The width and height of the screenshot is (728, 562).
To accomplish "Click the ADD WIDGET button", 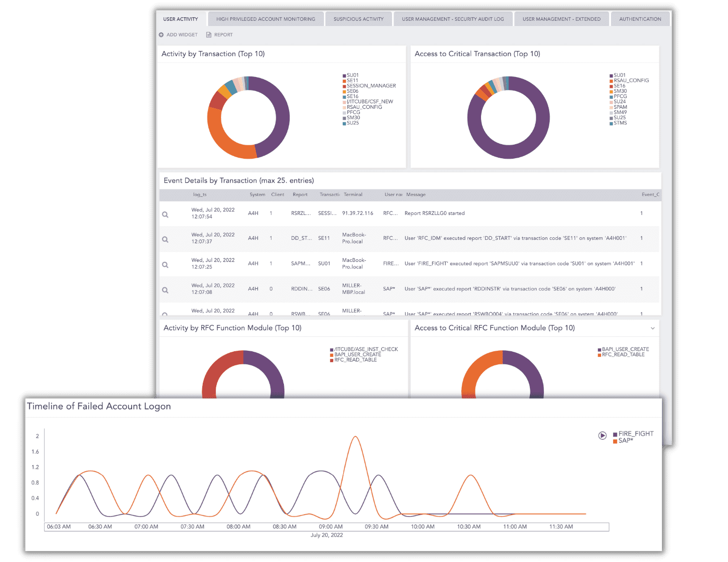I will point(178,35).
